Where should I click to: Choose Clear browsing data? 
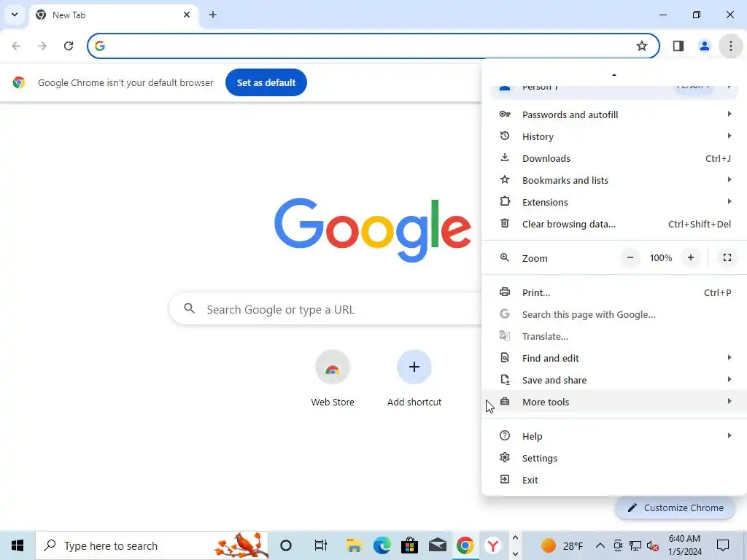(x=614, y=225)
